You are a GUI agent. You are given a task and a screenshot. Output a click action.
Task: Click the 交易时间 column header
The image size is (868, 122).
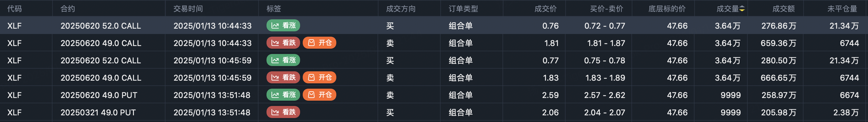coord(188,9)
